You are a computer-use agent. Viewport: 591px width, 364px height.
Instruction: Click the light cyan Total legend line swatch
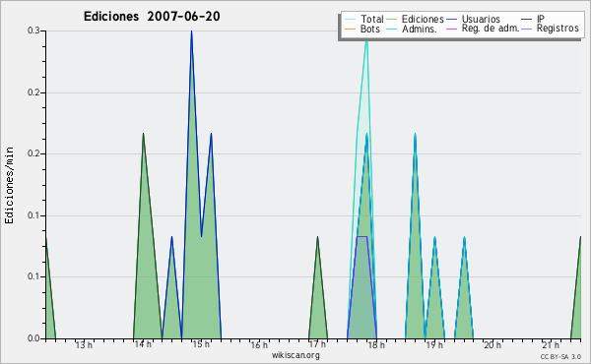(x=350, y=20)
